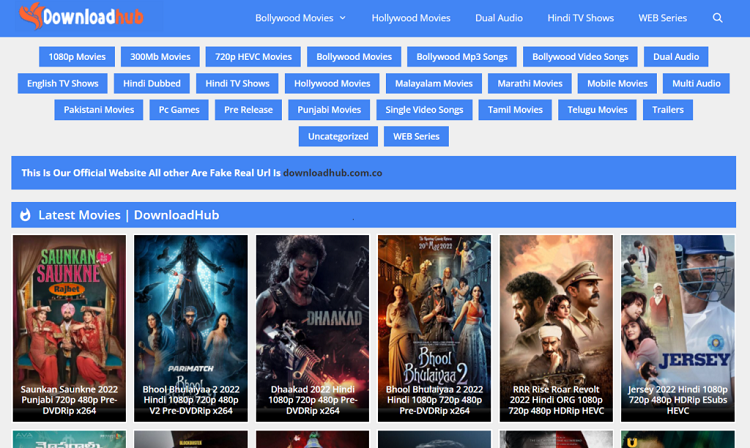Browse the Multi Audio category
The width and height of the screenshot is (750, 448).
coord(696,84)
